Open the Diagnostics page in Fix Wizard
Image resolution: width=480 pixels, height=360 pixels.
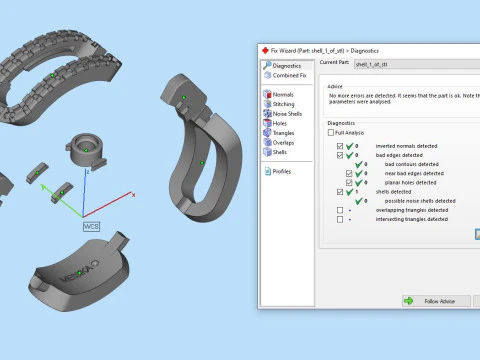287,66
